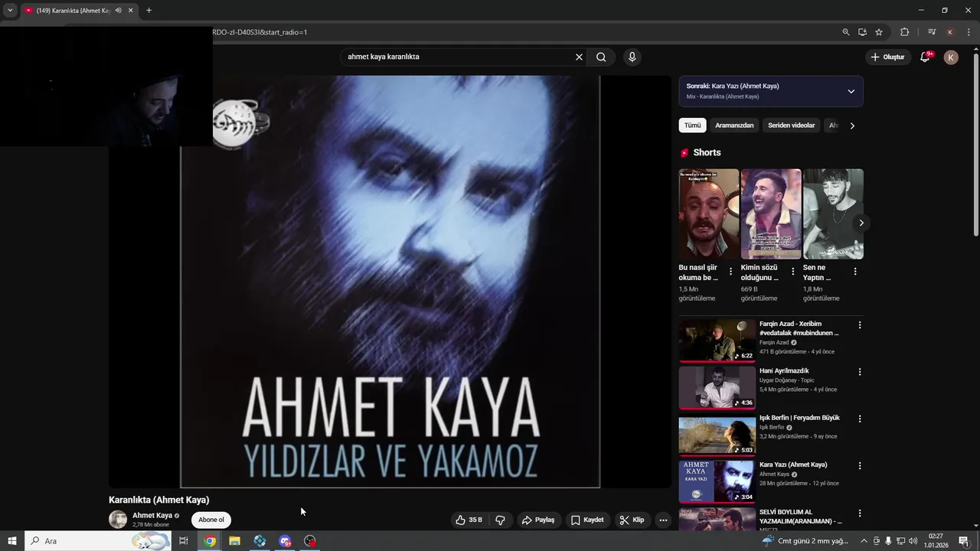The height and width of the screenshot is (551, 980).
Task: Save the video with Kaydet
Action: (x=587, y=520)
